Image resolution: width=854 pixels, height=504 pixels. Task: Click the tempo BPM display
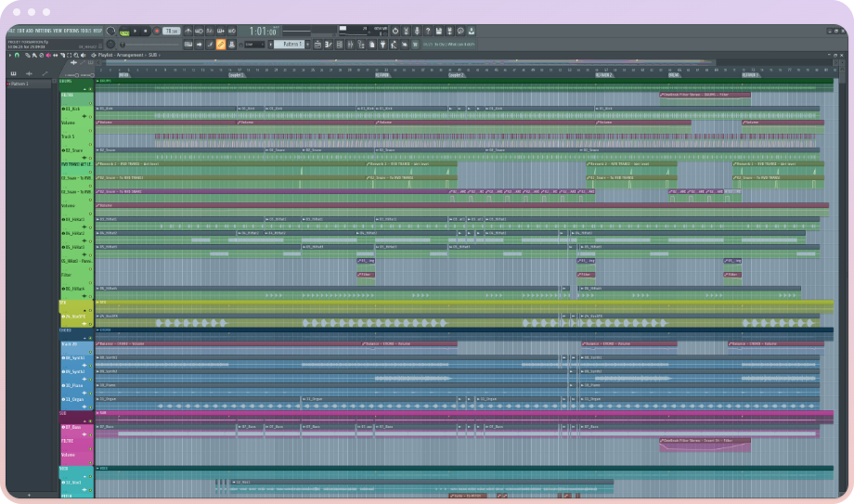pos(174,31)
